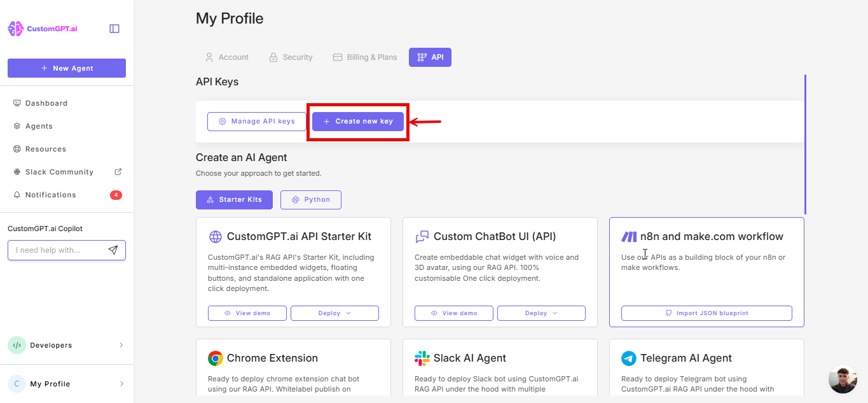Open the support chat avatar bubble
The height and width of the screenshot is (403, 868).
pos(843,379)
